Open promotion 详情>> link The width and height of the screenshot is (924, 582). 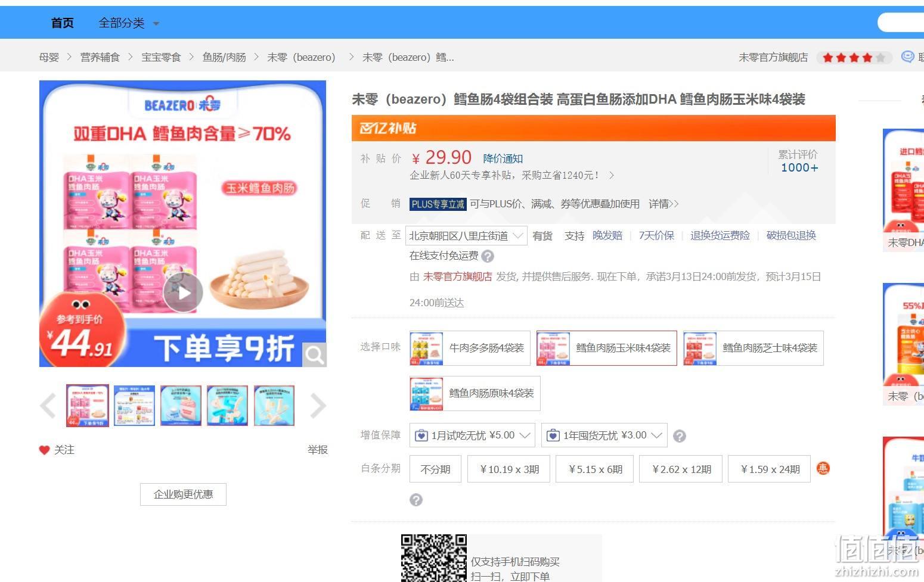[x=663, y=204]
